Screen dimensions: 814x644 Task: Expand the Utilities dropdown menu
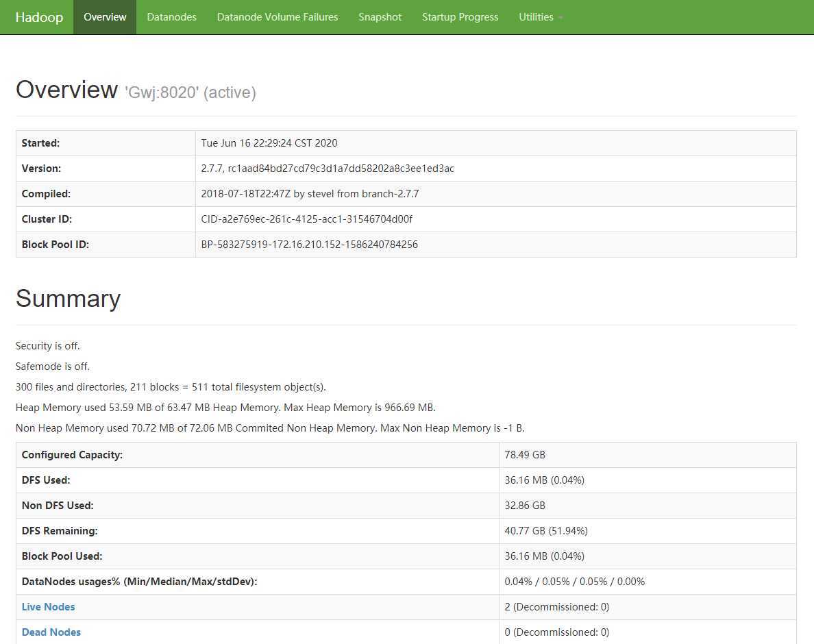click(541, 17)
